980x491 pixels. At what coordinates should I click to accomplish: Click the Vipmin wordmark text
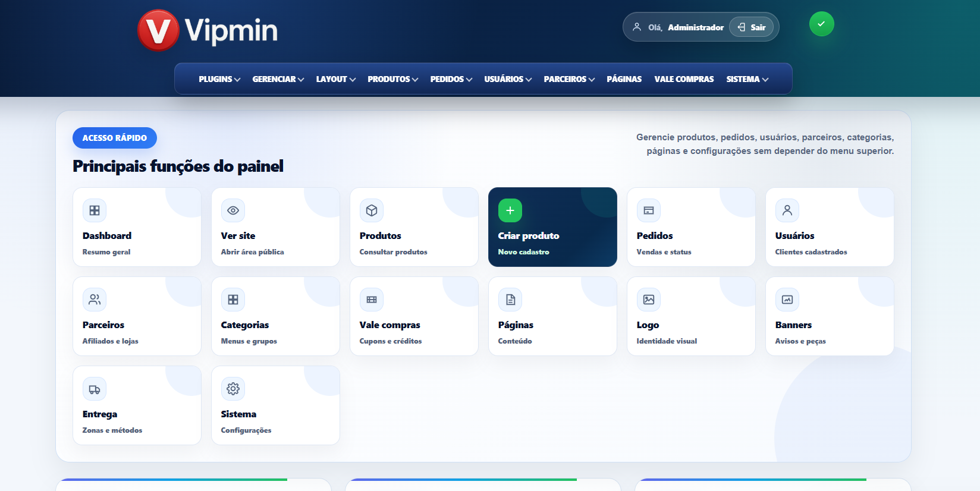tap(231, 30)
